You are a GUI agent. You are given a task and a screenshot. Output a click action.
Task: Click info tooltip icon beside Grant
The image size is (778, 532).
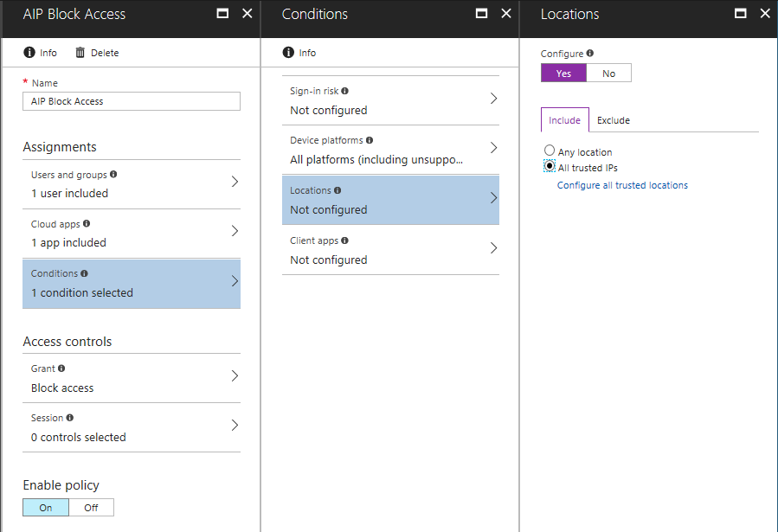61,369
